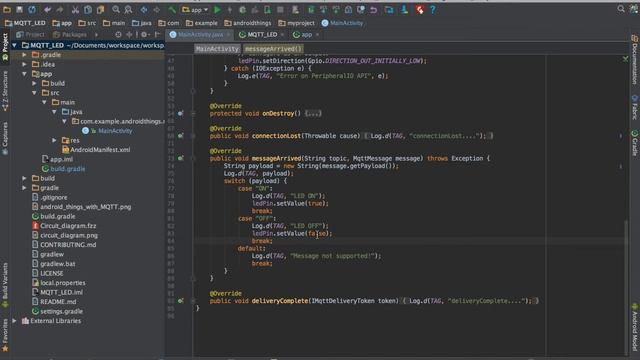Select Packages view tab in Project panel
Screen dimensions: 640x360
pyautogui.click(x=69, y=35)
